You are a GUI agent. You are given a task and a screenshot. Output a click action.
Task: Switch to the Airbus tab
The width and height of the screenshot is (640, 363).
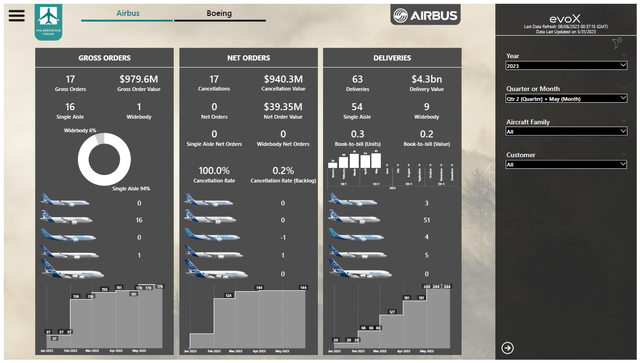point(128,13)
